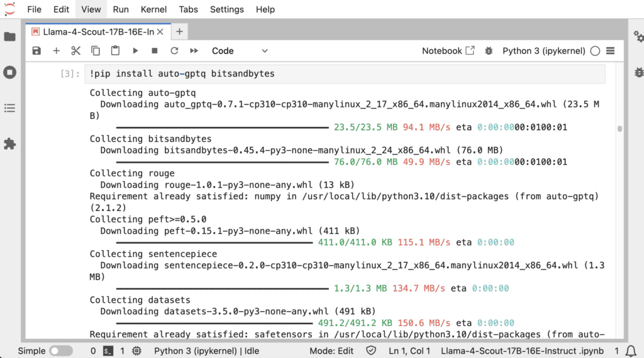Image resolution: width=644 pixels, height=358 pixels.
Task: Open cell type Code dropdown
Action: coord(240,51)
